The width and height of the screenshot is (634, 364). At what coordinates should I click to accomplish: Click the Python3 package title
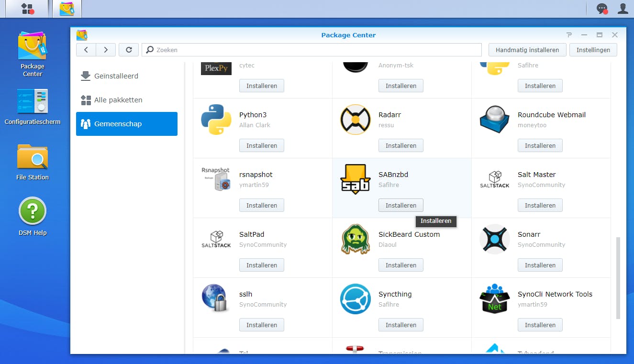(253, 115)
